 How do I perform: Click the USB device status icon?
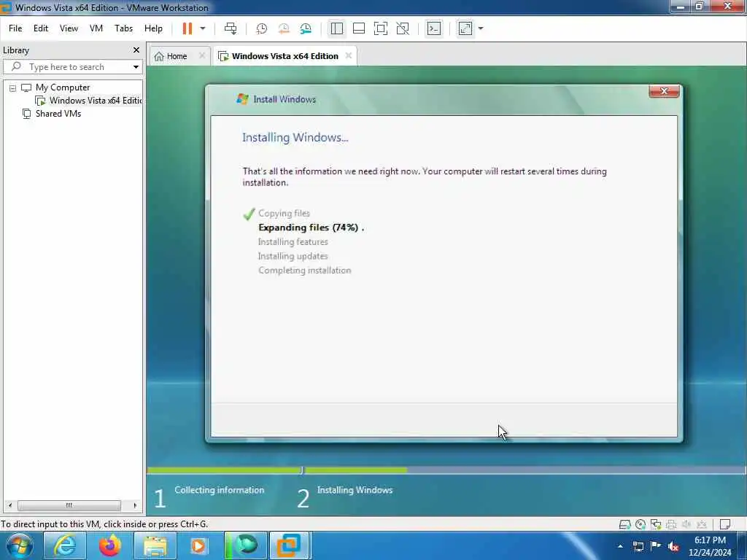tap(702, 525)
